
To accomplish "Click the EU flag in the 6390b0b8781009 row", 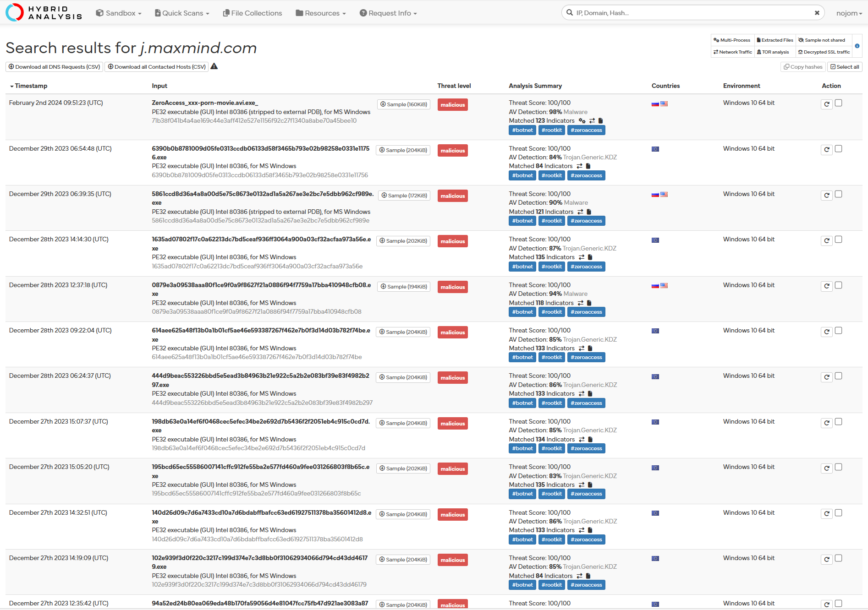I will (655, 149).
